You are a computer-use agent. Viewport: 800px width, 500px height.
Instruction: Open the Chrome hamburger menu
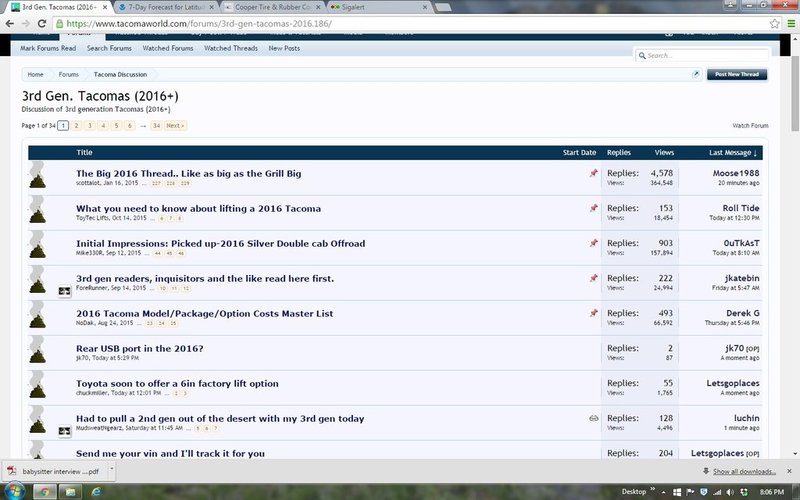coord(790,23)
